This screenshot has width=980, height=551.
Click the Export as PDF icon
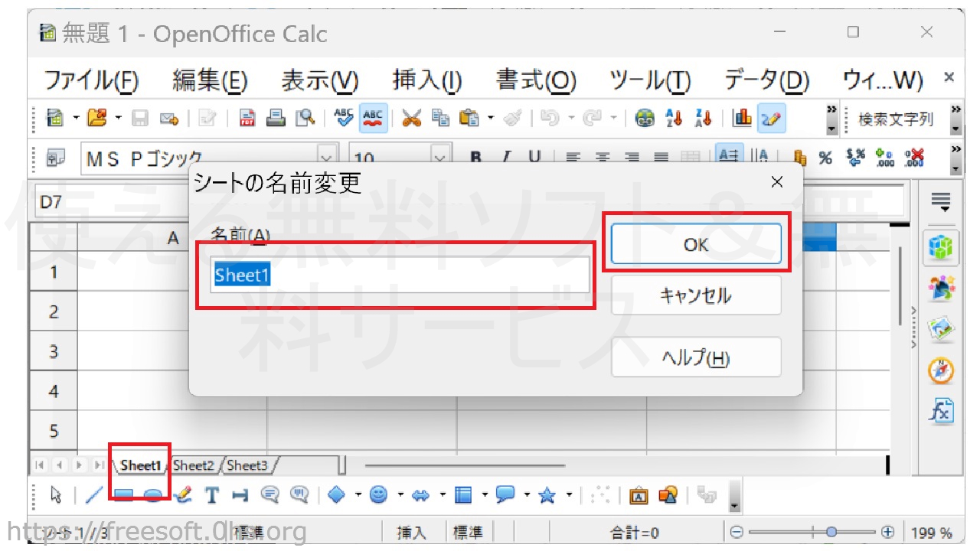coord(247,119)
